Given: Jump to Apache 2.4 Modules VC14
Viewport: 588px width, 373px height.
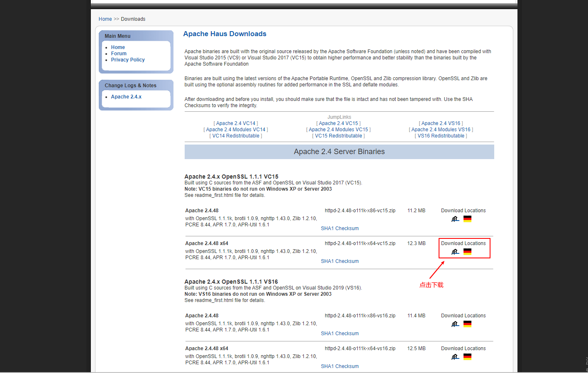Looking at the screenshot, I should click(236, 130).
